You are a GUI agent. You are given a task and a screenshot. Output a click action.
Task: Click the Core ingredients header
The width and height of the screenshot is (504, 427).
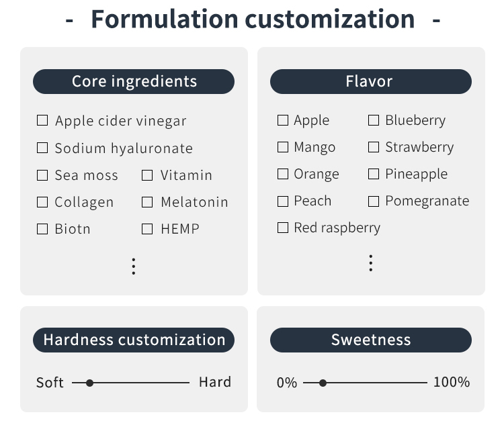tap(134, 81)
